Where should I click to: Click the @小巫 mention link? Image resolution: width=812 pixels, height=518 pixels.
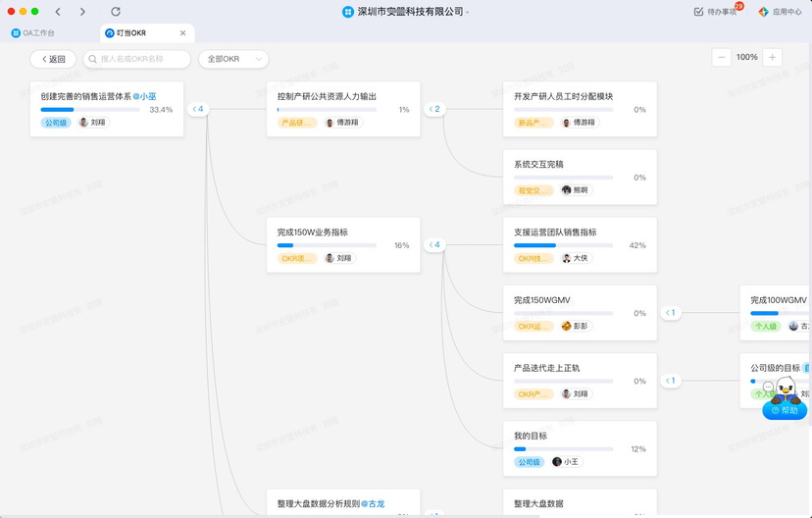point(144,96)
